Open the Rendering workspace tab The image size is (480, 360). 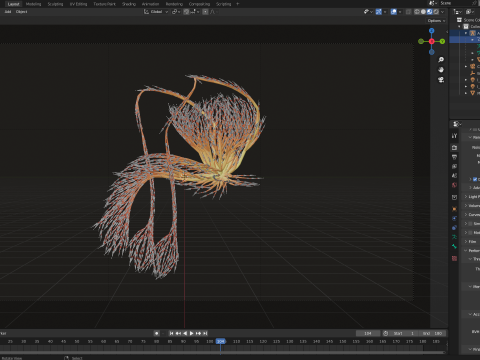click(174, 4)
